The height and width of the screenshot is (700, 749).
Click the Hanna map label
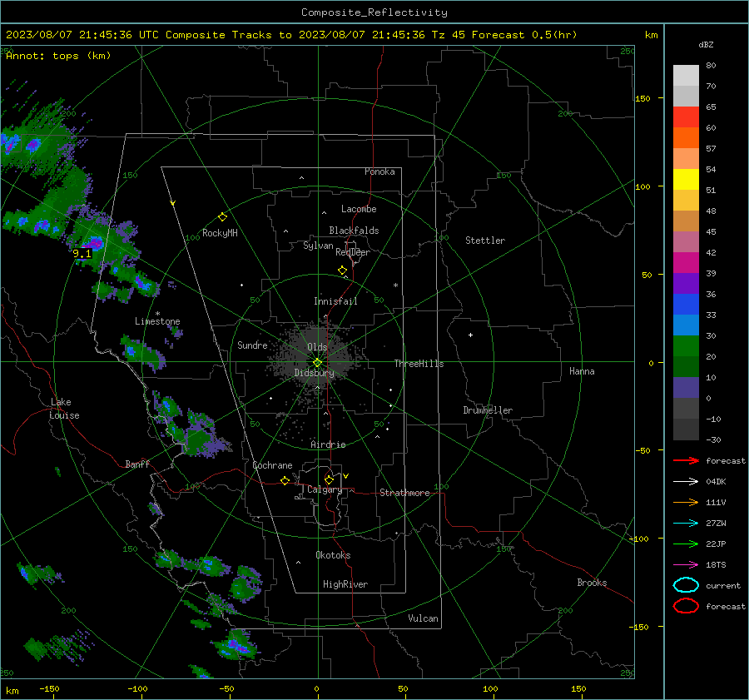(582, 371)
